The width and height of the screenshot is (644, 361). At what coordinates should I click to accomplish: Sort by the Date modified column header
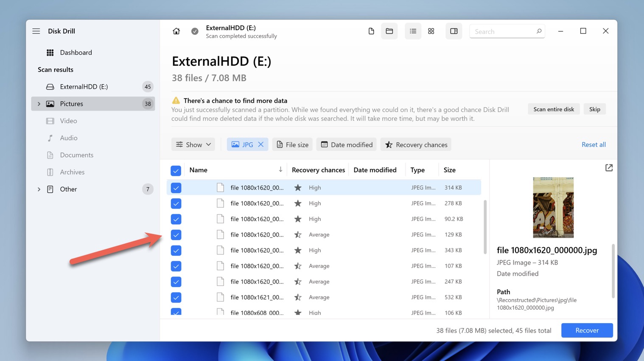375,170
